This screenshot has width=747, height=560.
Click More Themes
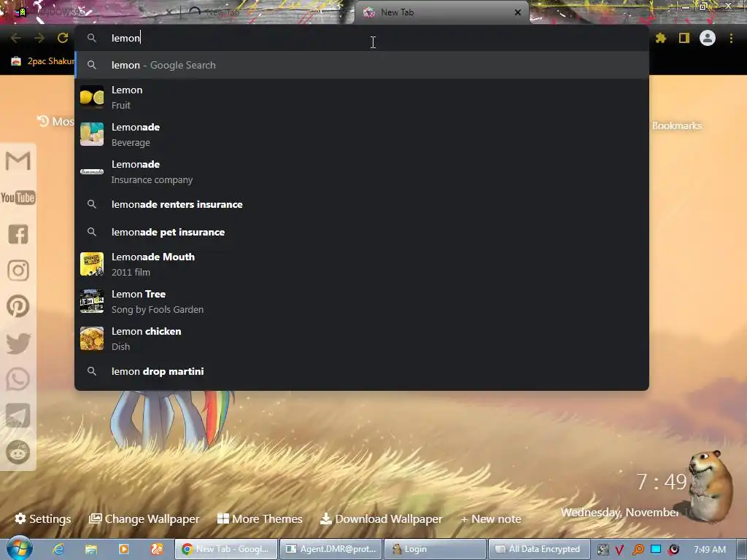(260, 518)
